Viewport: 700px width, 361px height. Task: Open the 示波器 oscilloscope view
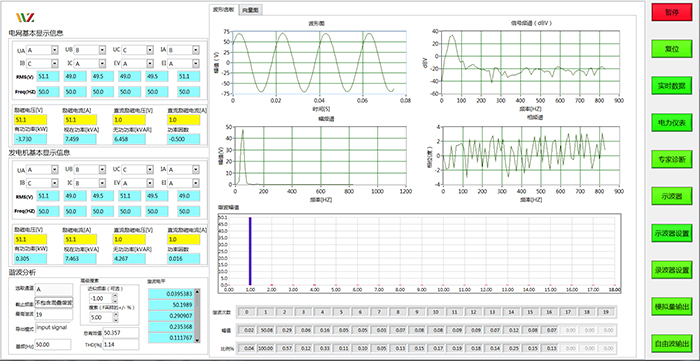click(671, 196)
